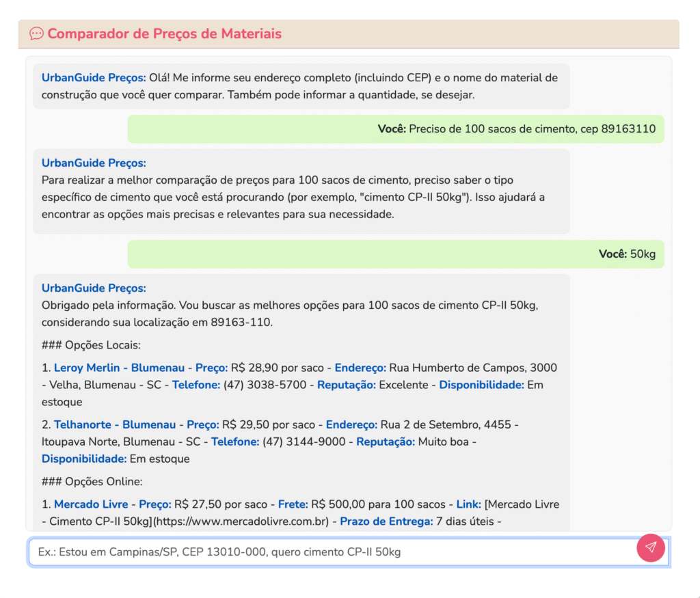Click the send paper-plane button
This screenshot has height=598, width=700.
tap(651, 547)
